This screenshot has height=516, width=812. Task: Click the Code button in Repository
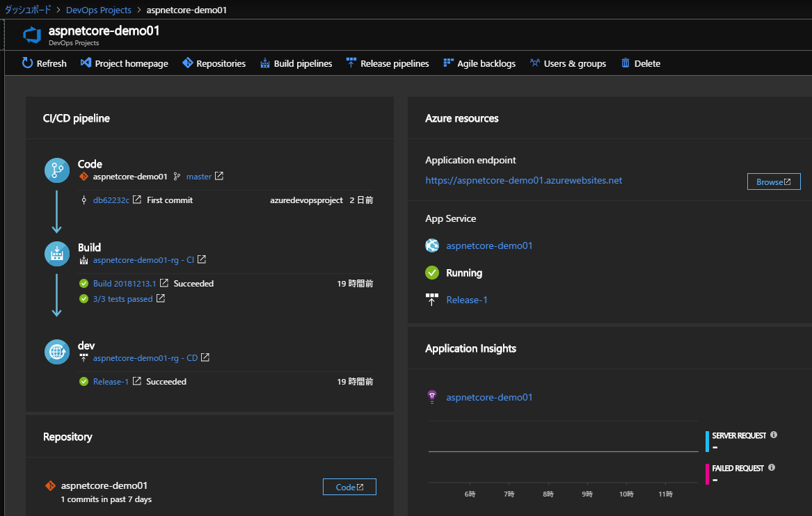point(349,487)
